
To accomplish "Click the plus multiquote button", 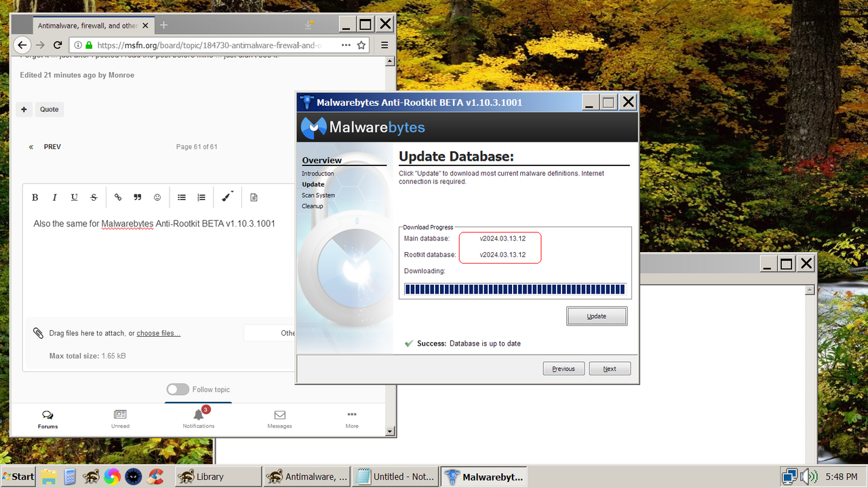I will point(24,109).
